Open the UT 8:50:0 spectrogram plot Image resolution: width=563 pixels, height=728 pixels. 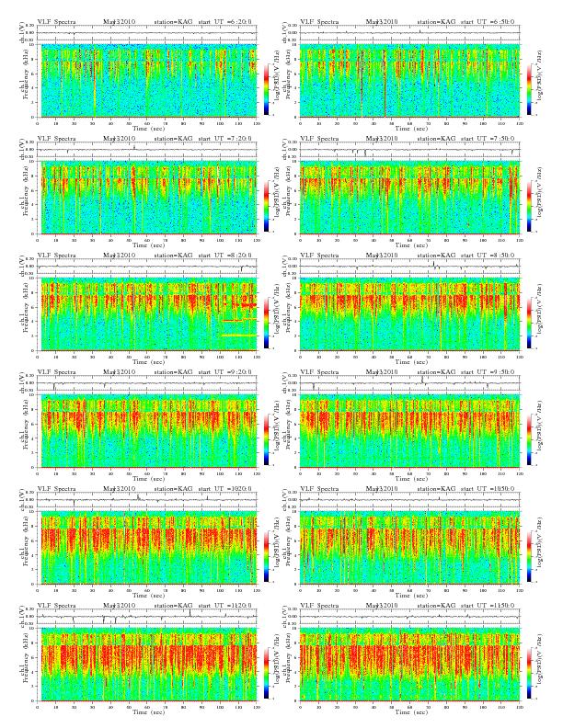(x=409, y=314)
